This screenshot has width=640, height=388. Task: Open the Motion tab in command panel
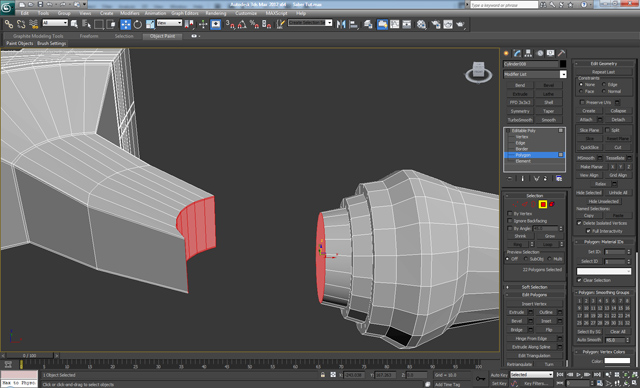540,53
